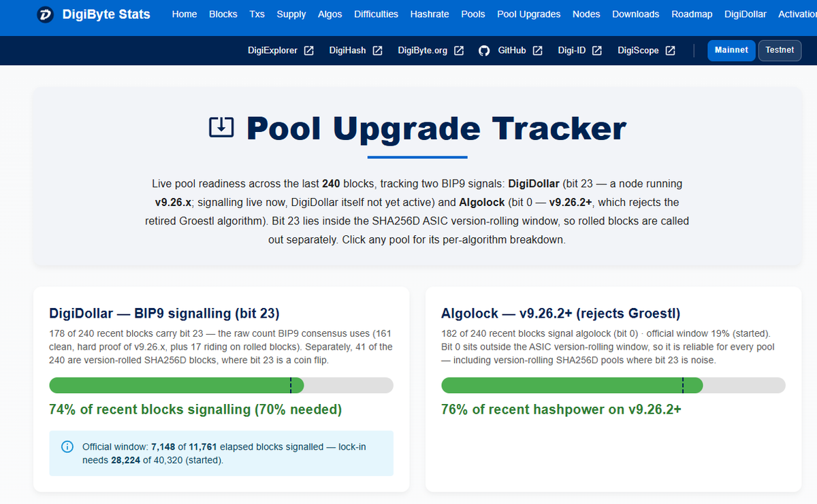Open the DigiHash link
Screen dimensions: 817x504
click(x=347, y=50)
